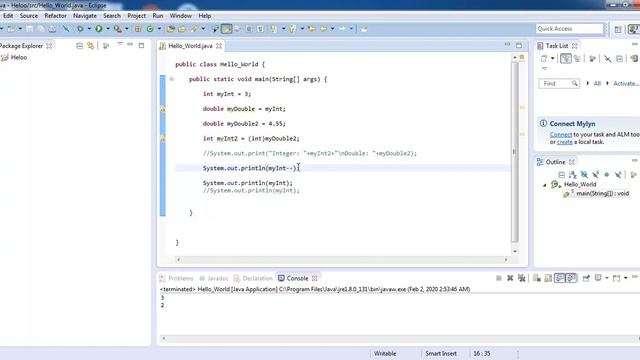
Task: Run the program with the green Run button
Action: point(99,29)
